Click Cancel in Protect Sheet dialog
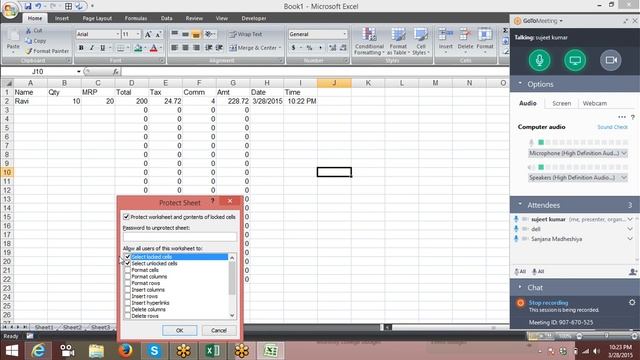This screenshot has height=360, width=640. pyautogui.click(x=219, y=330)
